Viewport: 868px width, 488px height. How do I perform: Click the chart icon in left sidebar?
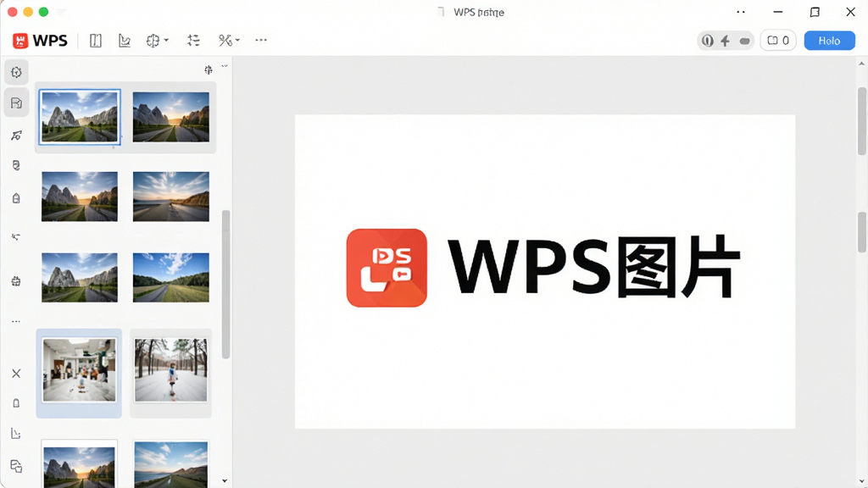16,433
